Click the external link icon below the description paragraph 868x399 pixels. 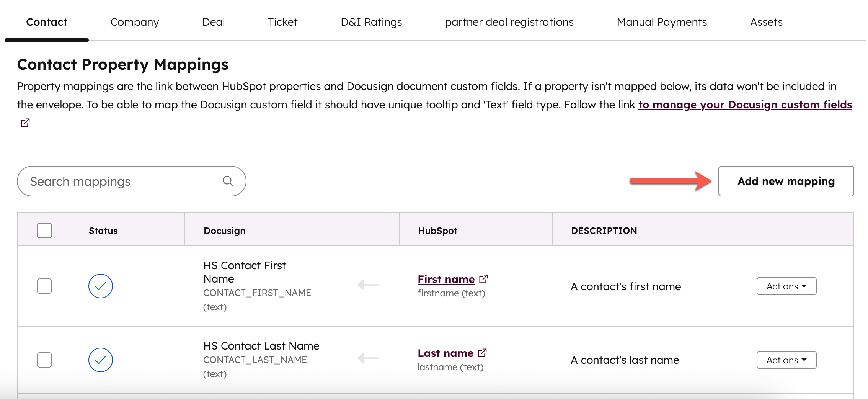(x=25, y=123)
